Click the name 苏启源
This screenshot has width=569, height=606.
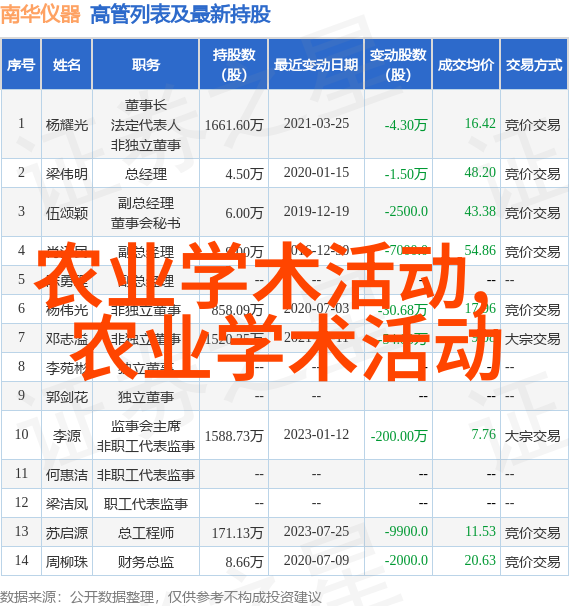click(x=67, y=533)
